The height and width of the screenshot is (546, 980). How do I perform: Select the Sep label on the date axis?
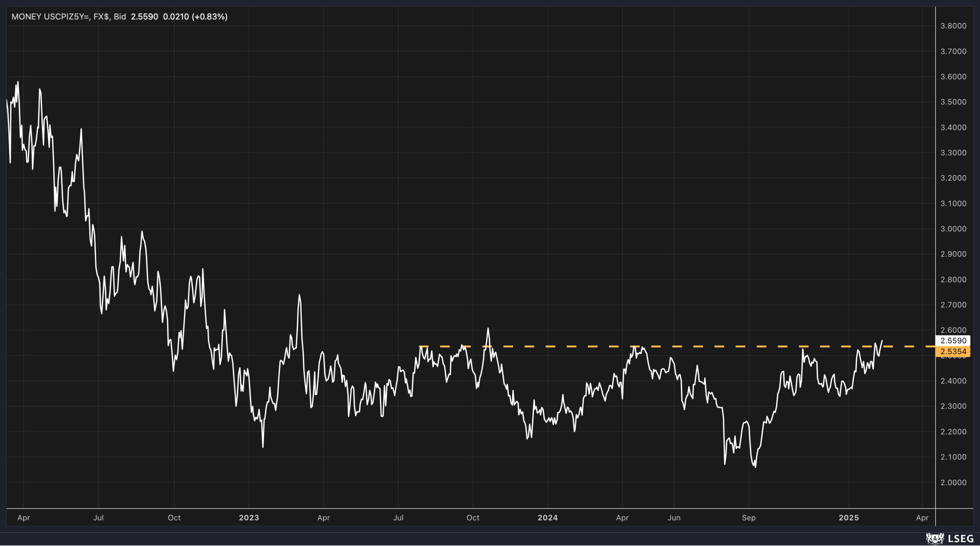tap(748, 518)
